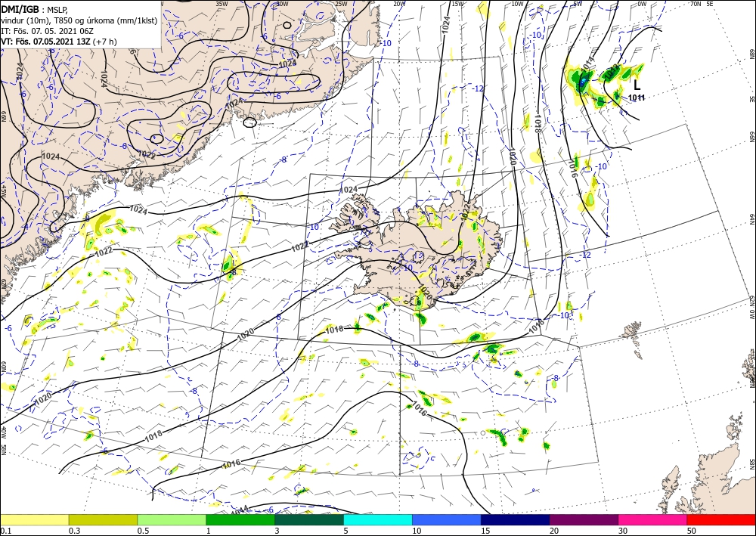
Task: Click the '3' legend scale value
Action: (277, 531)
